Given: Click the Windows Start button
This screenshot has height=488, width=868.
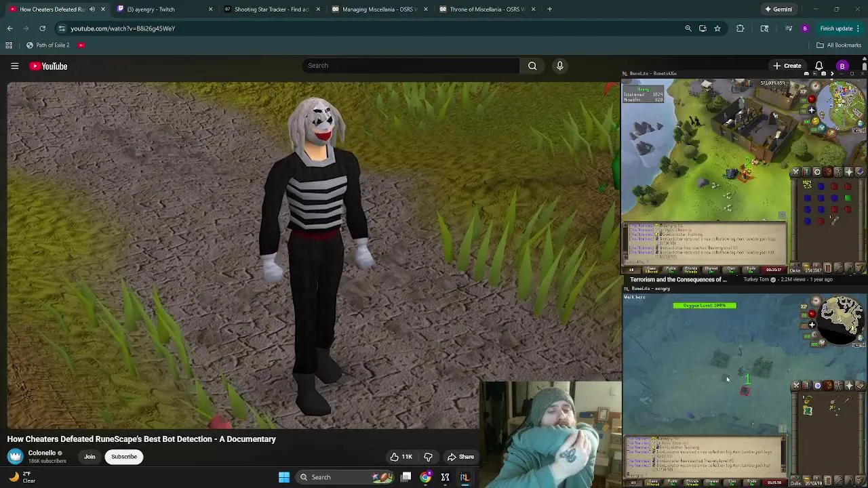Looking at the screenshot, I should click(284, 477).
